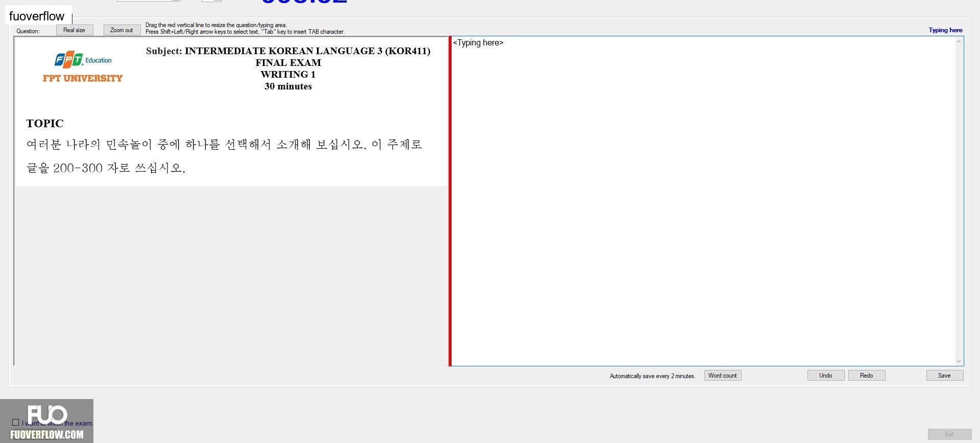This screenshot has width=980, height=443.
Task: Click the typing area scrollbar down arrow
Action: point(959,361)
